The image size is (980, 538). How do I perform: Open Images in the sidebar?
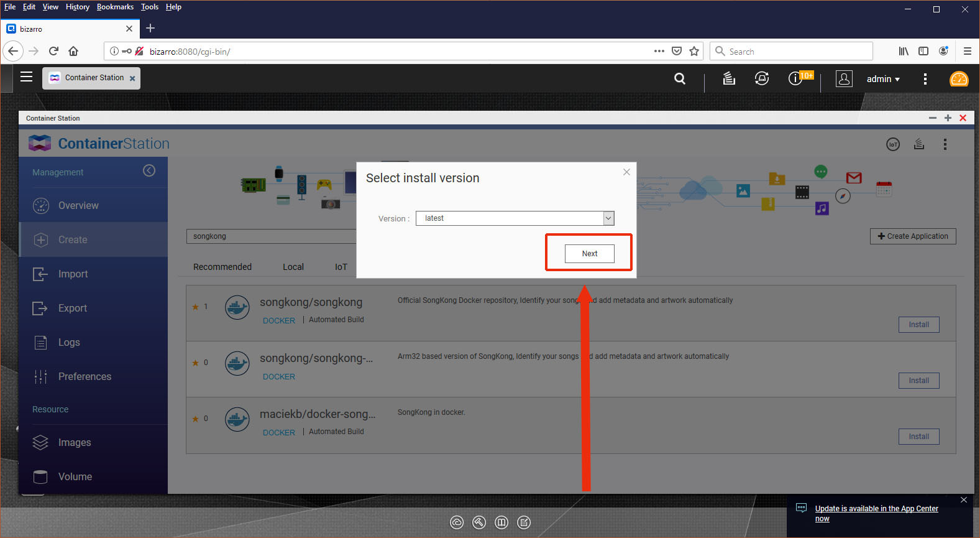click(x=93, y=442)
